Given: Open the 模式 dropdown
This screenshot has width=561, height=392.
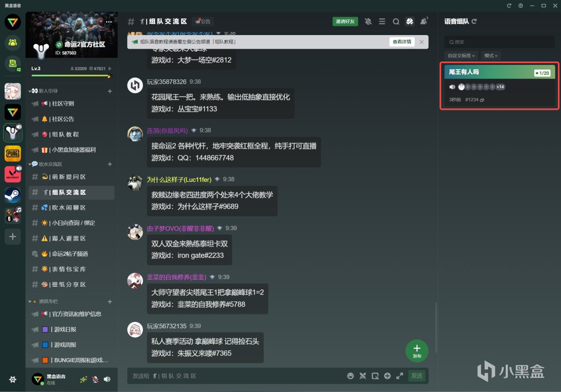Looking at the screenshot, I should [490, 56].
